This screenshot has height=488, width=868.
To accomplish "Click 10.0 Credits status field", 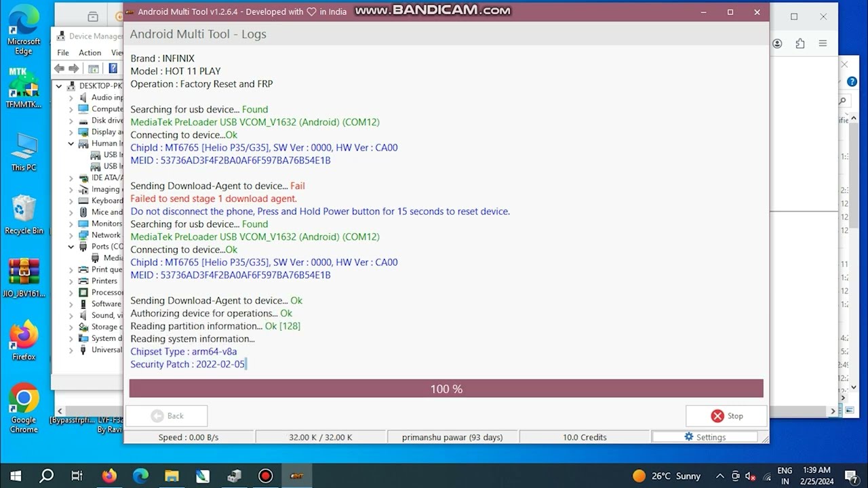I will (585, 437).
